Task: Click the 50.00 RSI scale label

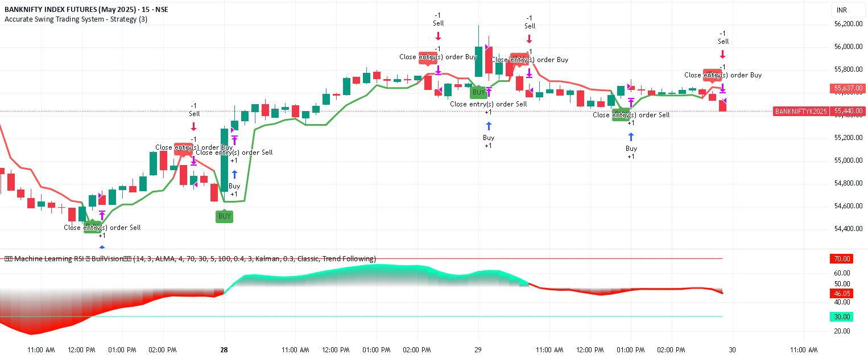Action: 842,284
